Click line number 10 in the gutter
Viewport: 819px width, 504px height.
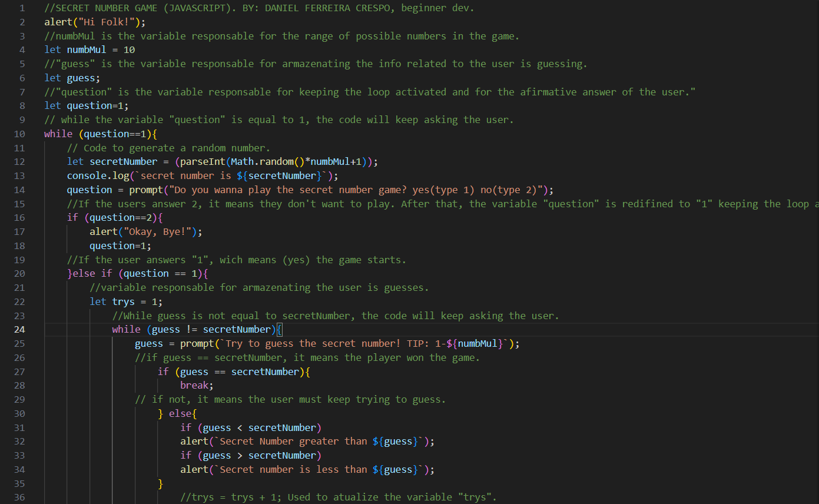[19, 134]
